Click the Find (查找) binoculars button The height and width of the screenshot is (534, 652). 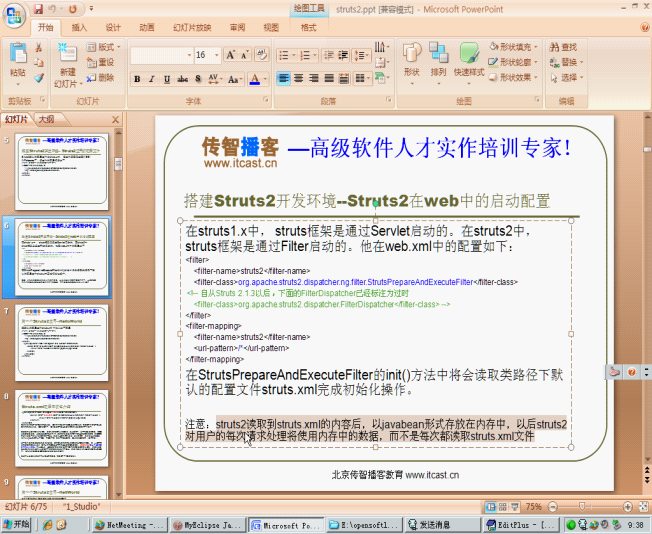tap(563, 47)
